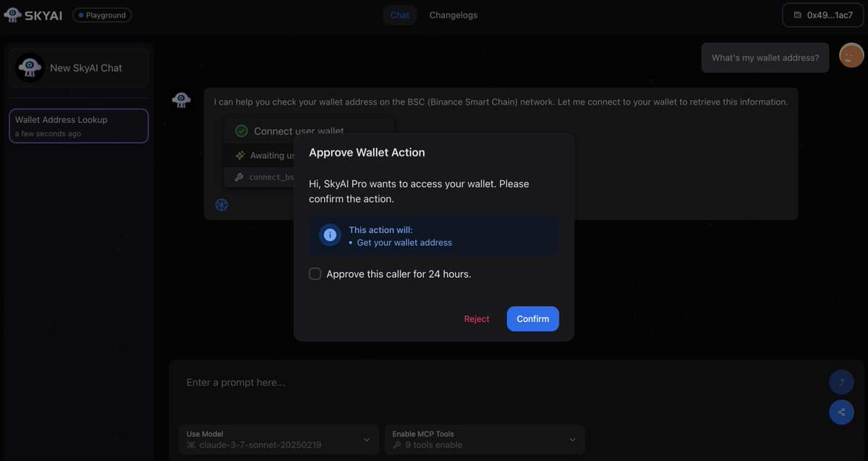Open the Wallet Address Lookup conversation
The image size is (868, 461).
pos(79,126)
